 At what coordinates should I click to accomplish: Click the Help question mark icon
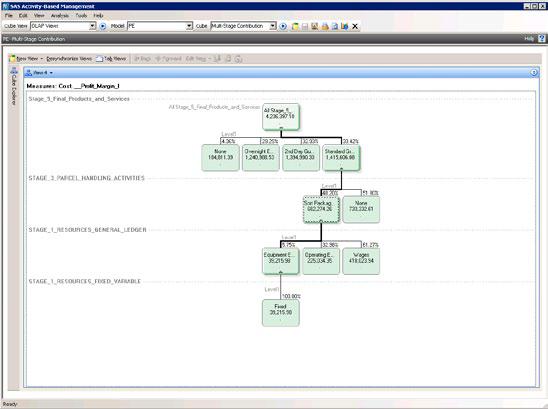tap(541, 39)
